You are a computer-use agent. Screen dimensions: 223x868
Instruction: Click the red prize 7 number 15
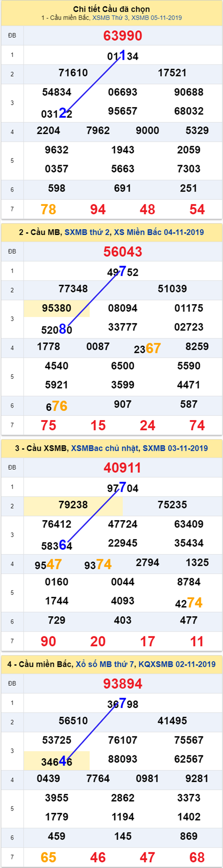98,426
